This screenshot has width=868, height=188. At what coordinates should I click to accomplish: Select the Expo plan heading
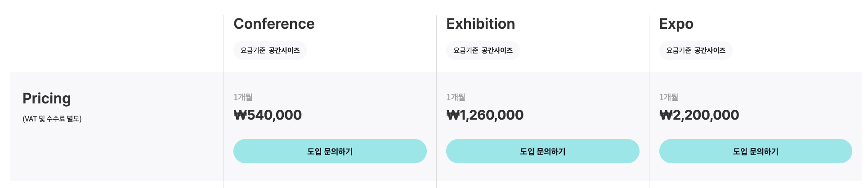coord(676,24)
